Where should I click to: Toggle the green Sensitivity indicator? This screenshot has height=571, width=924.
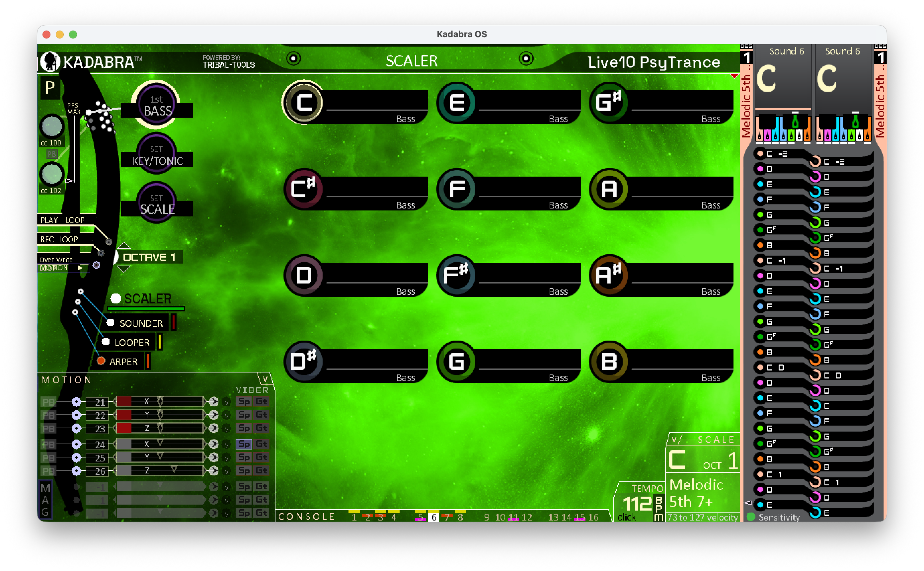pyautogui.click(x=751, y=517)
